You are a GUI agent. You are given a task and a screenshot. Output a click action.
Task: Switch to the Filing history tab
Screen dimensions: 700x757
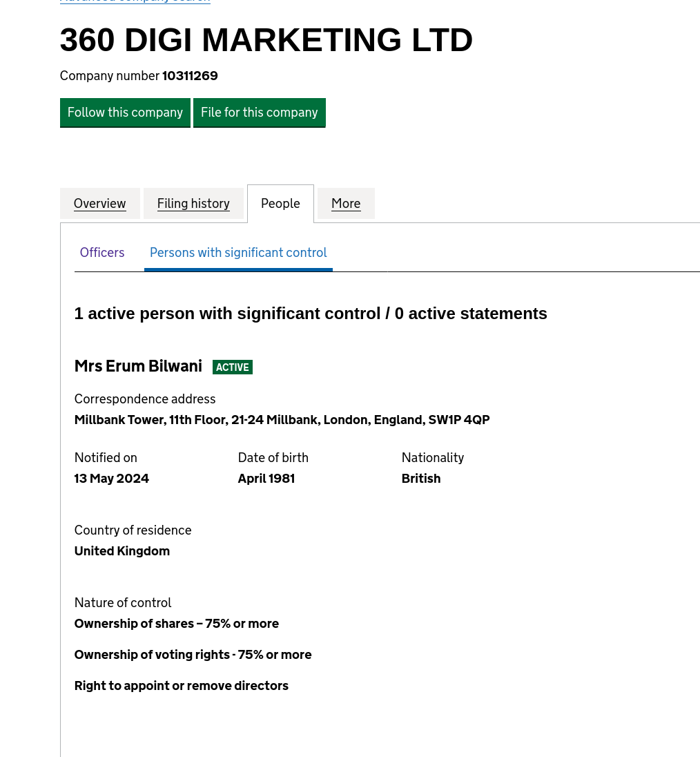(193, 204)
